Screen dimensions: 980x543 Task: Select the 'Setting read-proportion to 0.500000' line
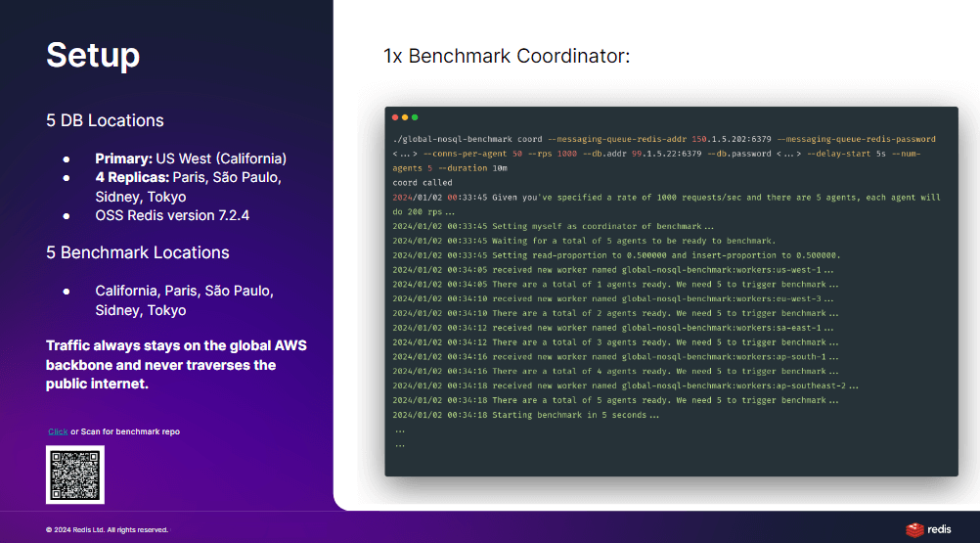tap(616, 255)
